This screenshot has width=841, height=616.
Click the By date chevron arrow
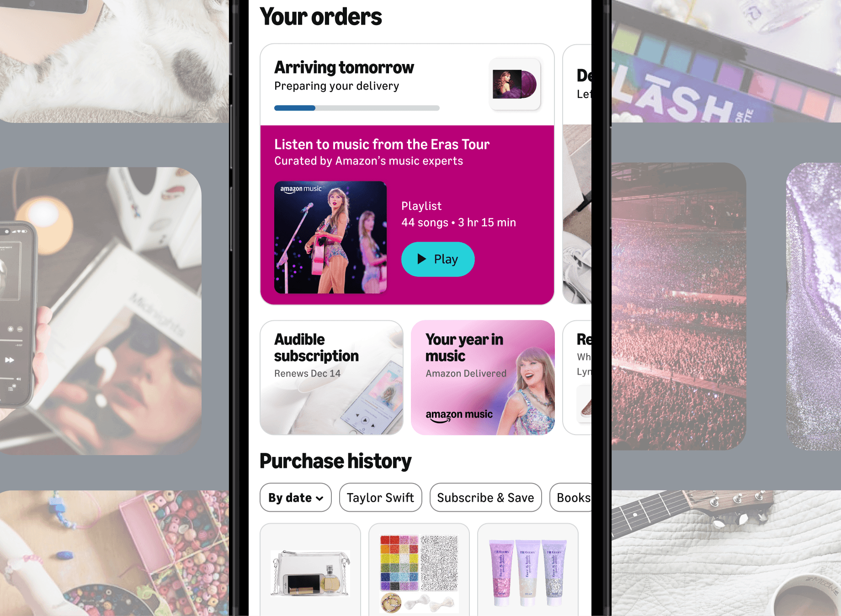(x=319, y=499)
